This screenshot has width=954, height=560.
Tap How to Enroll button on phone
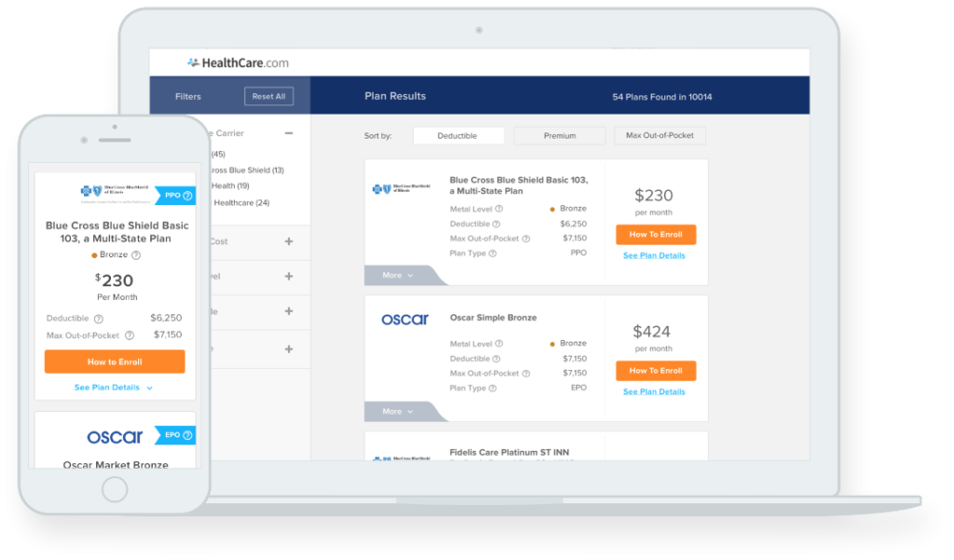[115, 362]
